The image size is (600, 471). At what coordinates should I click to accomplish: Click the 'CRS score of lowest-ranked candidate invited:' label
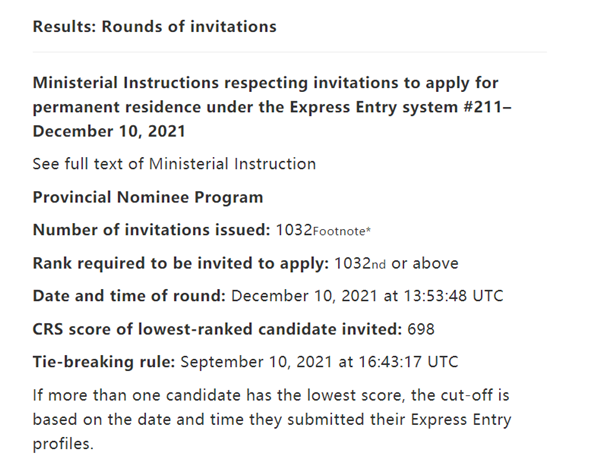[x=217, y=329]
